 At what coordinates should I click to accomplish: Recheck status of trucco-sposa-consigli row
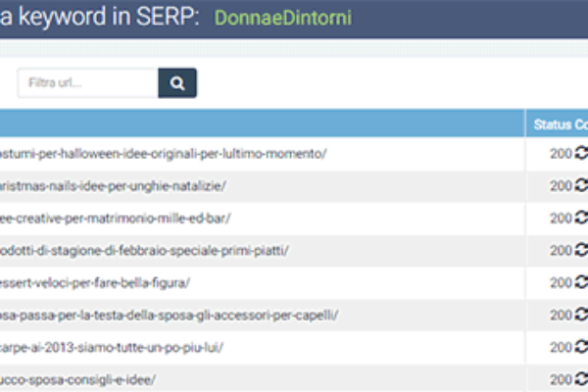(580, 378)
